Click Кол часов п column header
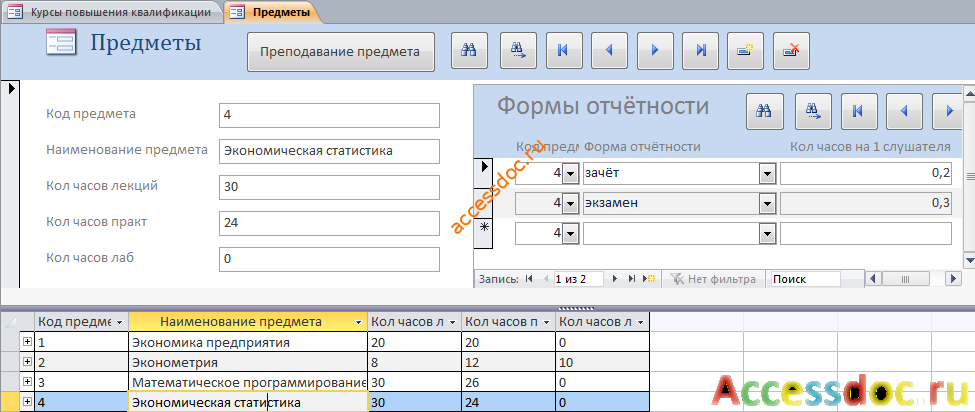Image resolution: width=975 pixels, height=412 pixels. click(x=509, y=322)
